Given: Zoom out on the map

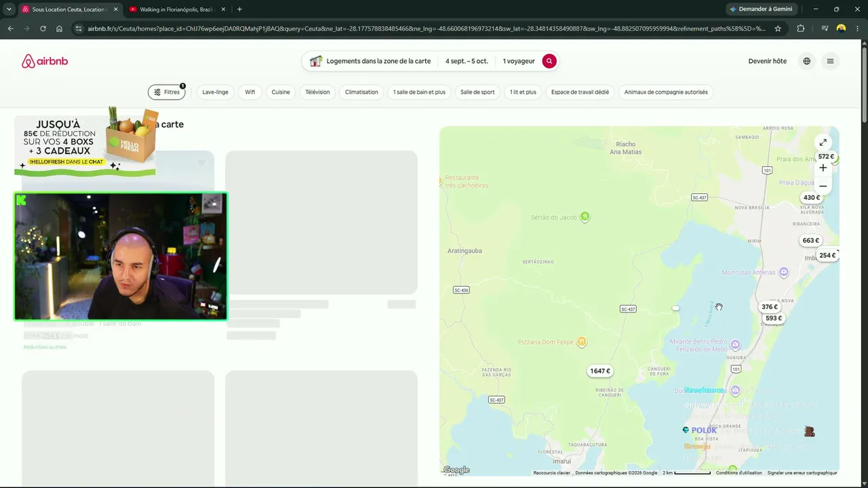Looking at the screenshot, I should [823, 186].
